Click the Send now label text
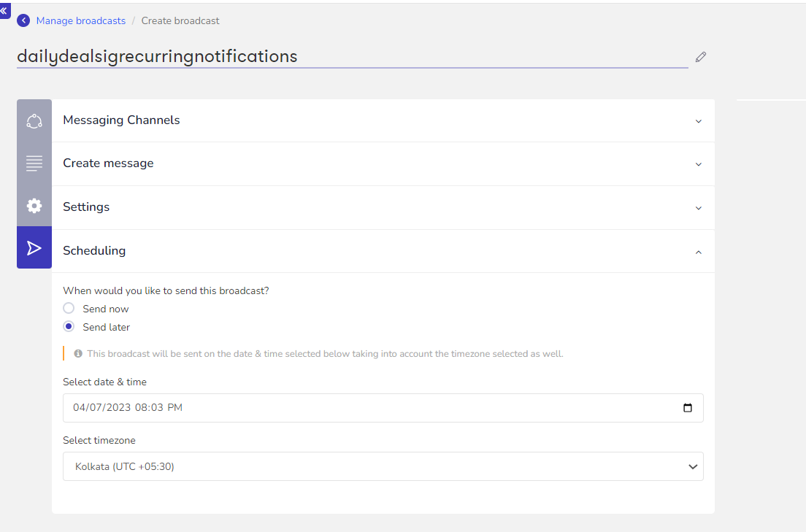 106,309
